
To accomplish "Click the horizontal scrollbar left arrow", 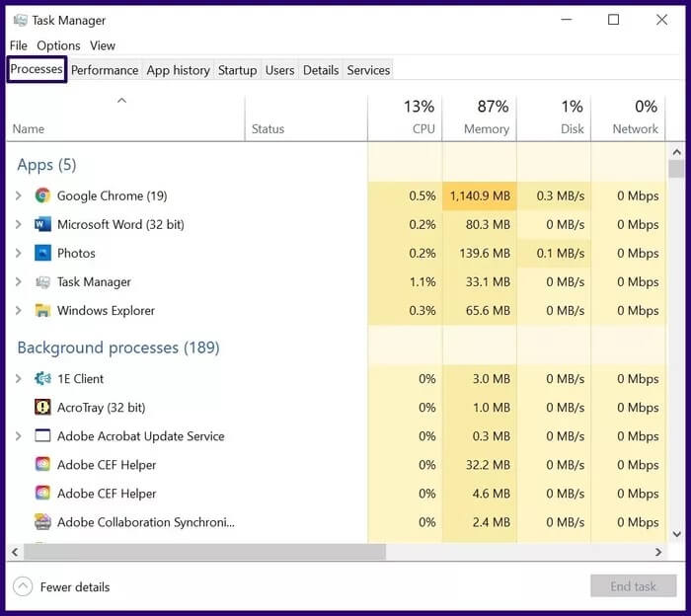I will pyautogui.click(x=15, y=552).
